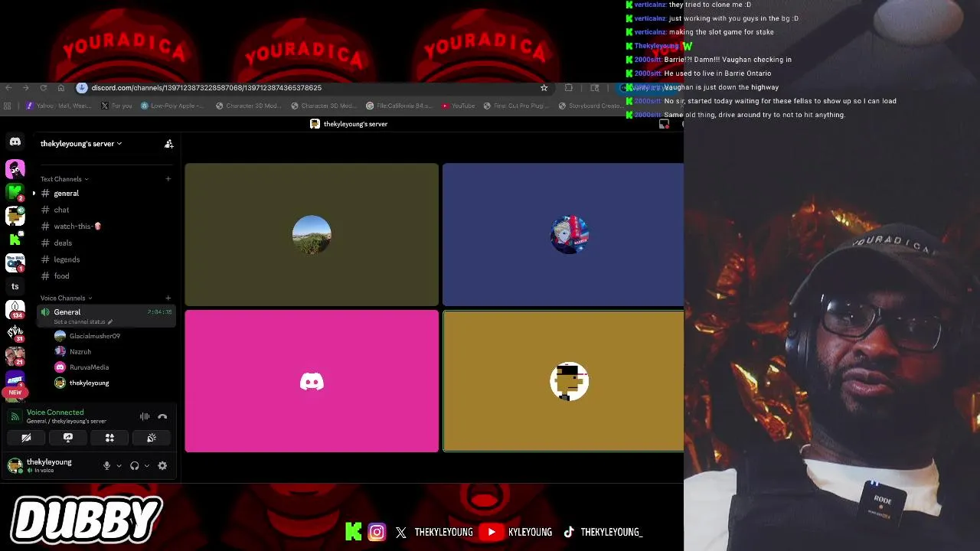Image resolution: width=980 pixels, height=551 pixels.
Task: Open the #general text channel
Action: tap(106, 194)
